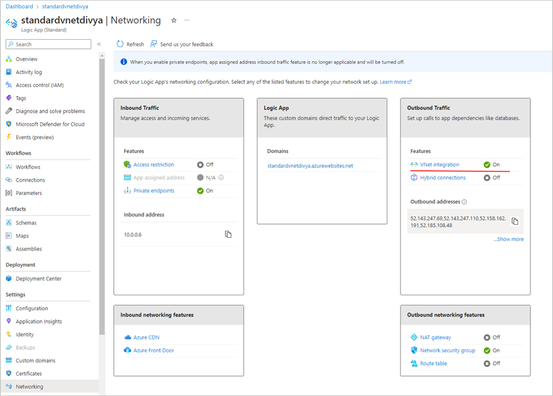Open the info tooltip beside Outbound addresses
This screenshot has width=553, height=396.
(464, 202)
